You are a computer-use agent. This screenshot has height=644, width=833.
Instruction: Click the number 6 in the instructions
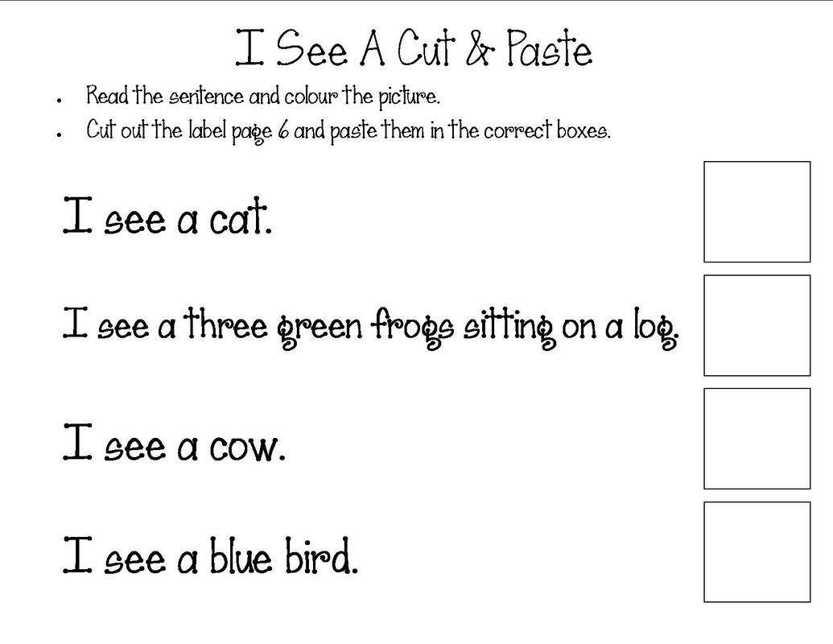[x=282, y=131]
